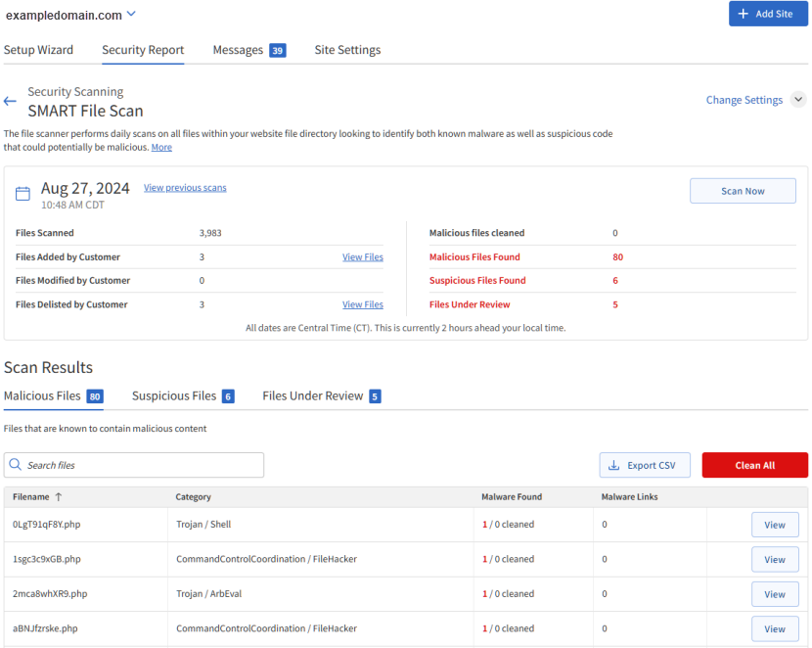Sort by Filename using the arrow icon
This screenshot has height=648, width=812.
point(59,497)
